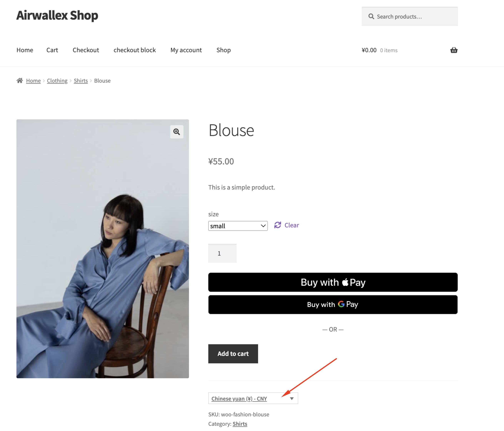504x431 pixels.
Task: Switch to the Shop menu item
Action: (x=223, y=50)
